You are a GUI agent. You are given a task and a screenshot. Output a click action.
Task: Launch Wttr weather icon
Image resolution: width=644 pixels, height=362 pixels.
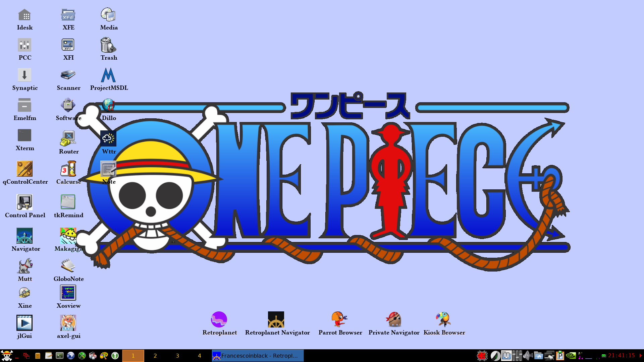coord(108,138)
